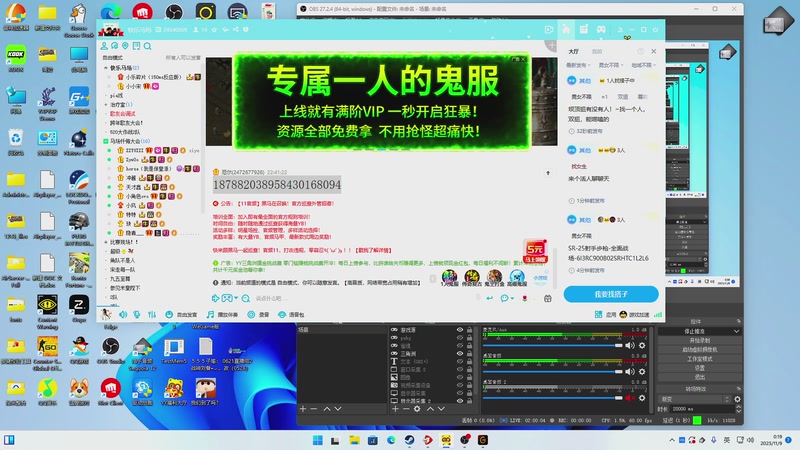Adjust the 桌面音频 volume slider
This screenshot has width=800, height=450.
(553, 371)
